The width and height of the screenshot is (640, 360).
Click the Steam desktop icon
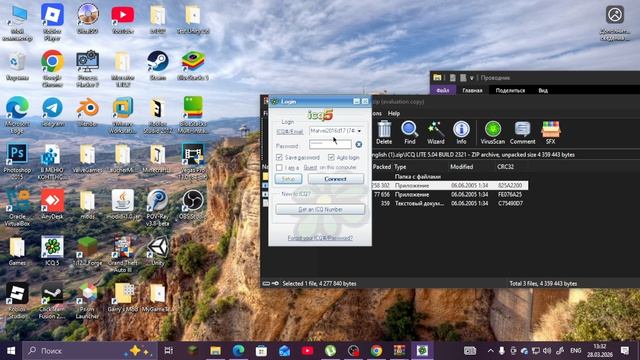tap(158, 66)
